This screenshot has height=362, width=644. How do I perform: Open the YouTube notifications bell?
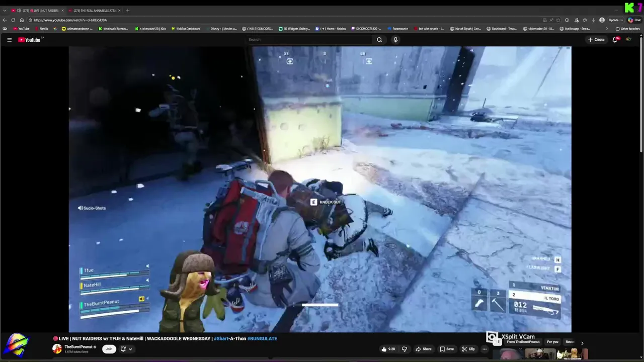click(x=615, y=40)
